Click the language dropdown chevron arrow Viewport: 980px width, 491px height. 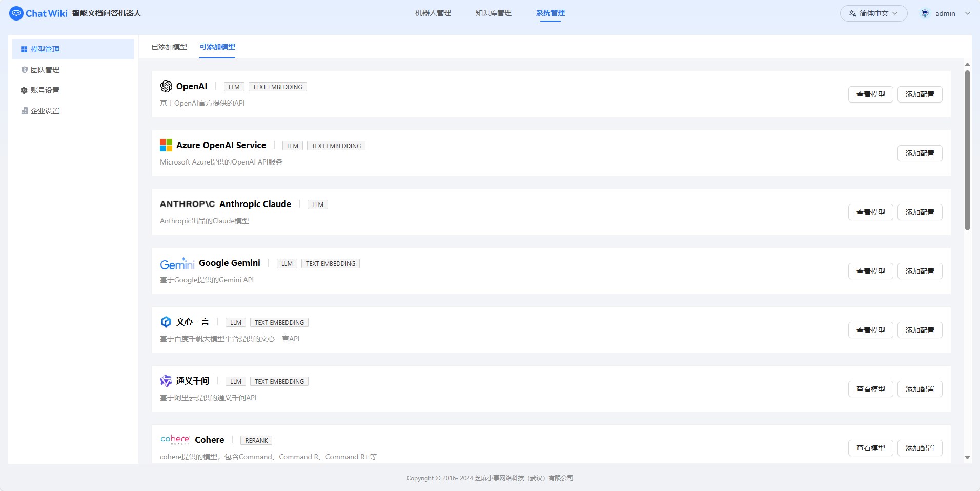[894, 13]
